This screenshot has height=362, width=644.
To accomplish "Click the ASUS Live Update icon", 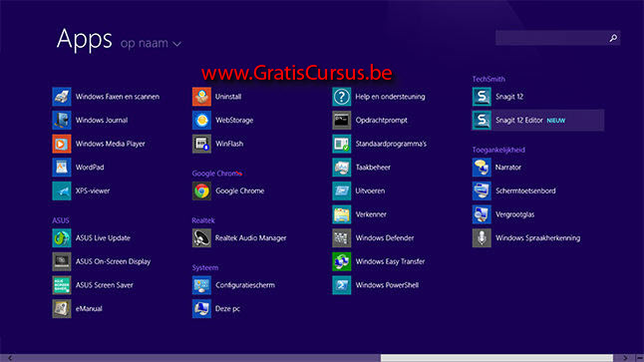I will (62, 238).
